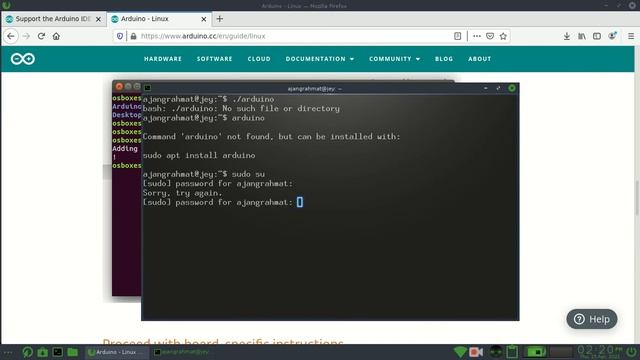Click the taskbar clock
The height and width of the screenshot is (360, 640).
[600, 352]
